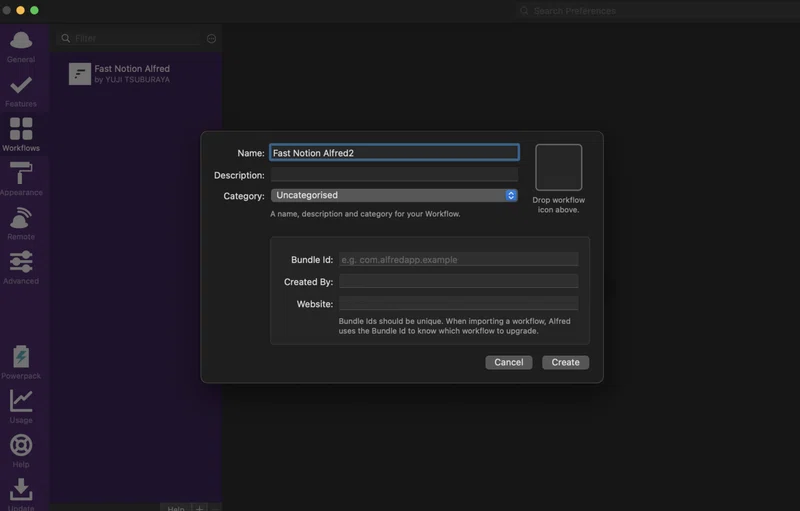Open the Update download section
This screenshot has width=800, height=511.
[x=21, y=494]
